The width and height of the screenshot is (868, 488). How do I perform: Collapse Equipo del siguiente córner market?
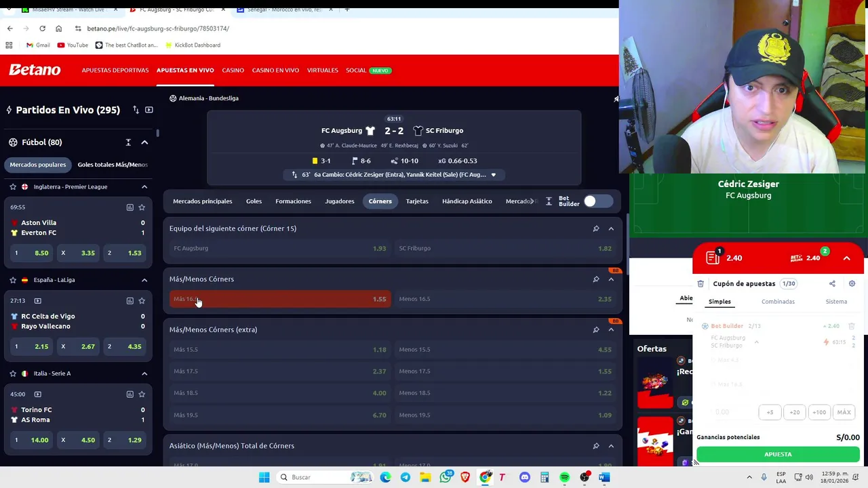coord(611,228)
